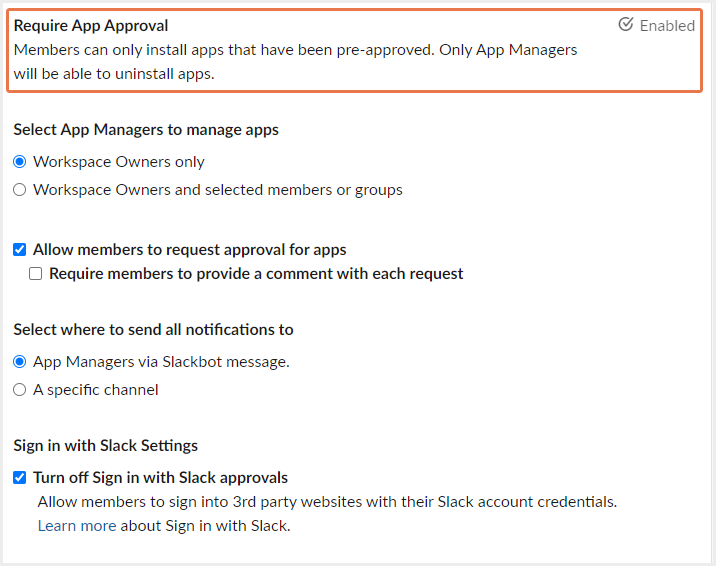This screenshot has width=716, height=566.
Task: Click the 'Allow members to sign into' description text
Action: pyautogui.click(x=327, y=502)
